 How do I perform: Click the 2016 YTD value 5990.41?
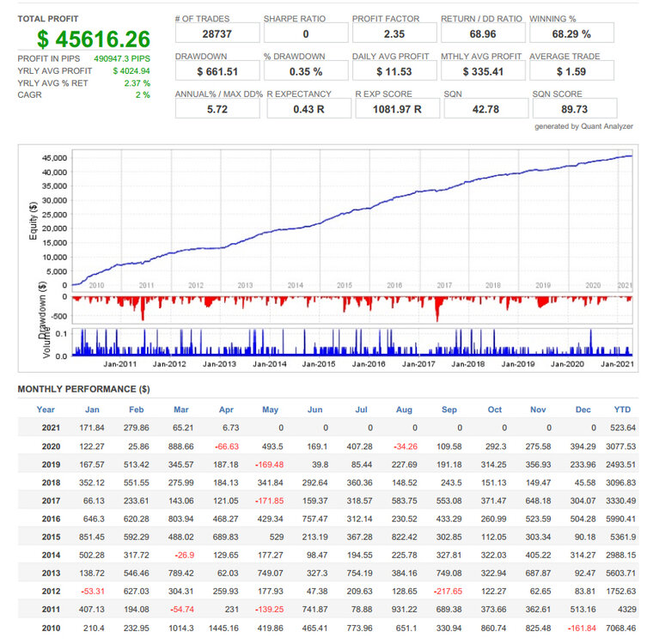(621, 519)
